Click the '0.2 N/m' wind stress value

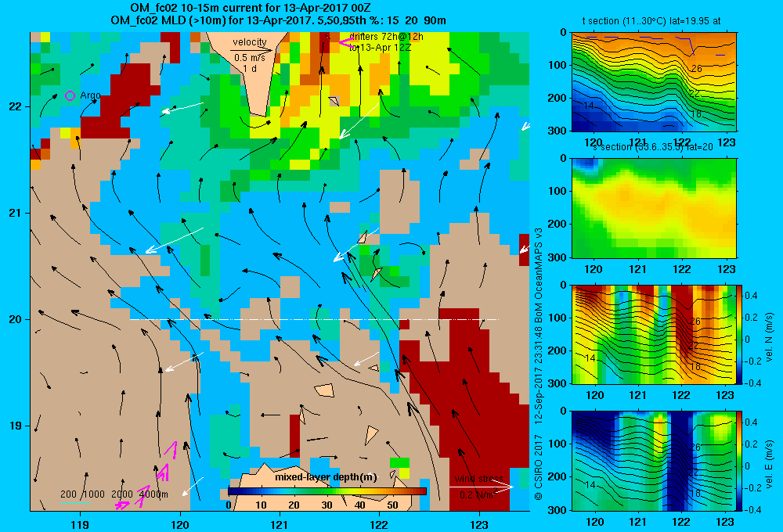tap(476, 495)
